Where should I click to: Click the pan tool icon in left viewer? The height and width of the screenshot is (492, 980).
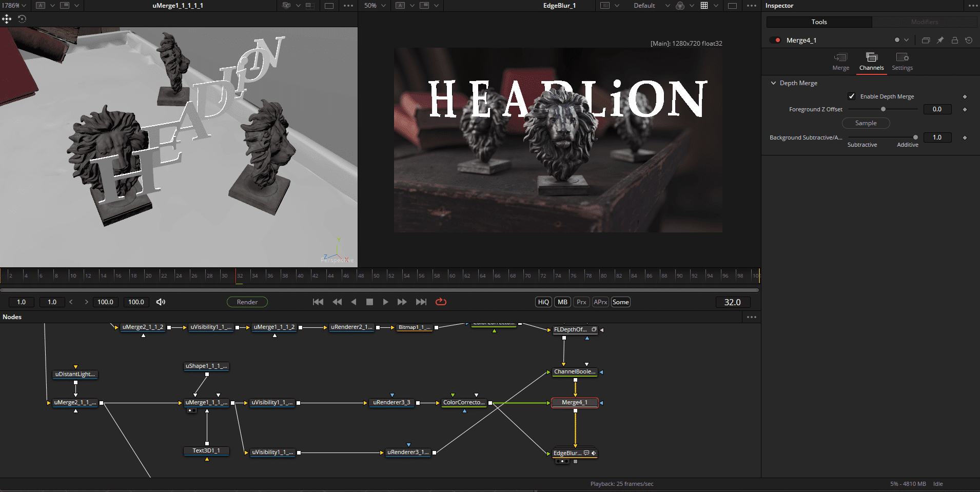pos(7,19)
